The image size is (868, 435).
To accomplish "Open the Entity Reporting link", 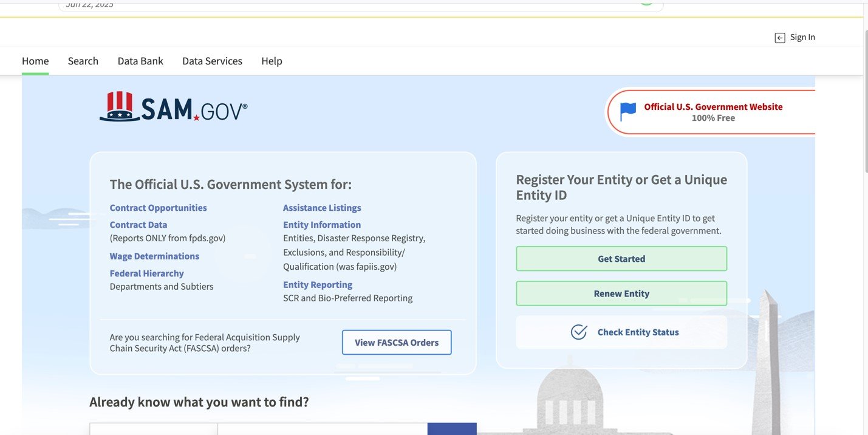I will tap(318, 284).
